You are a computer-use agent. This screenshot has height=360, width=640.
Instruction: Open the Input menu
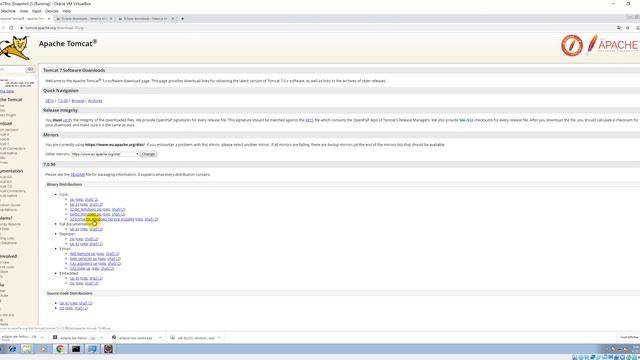(x=37, y=11)
